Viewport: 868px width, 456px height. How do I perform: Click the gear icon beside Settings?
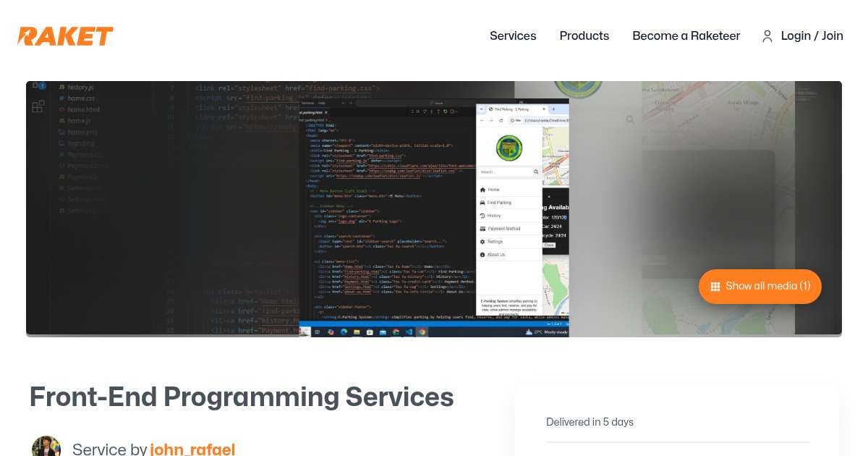pyautogui.click(x=482, y=242)
